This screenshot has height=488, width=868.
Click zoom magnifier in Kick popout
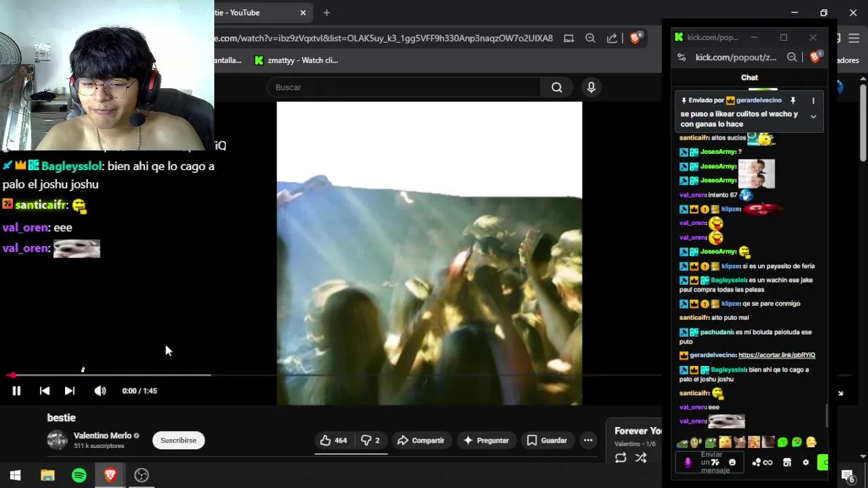pos(791,58)
